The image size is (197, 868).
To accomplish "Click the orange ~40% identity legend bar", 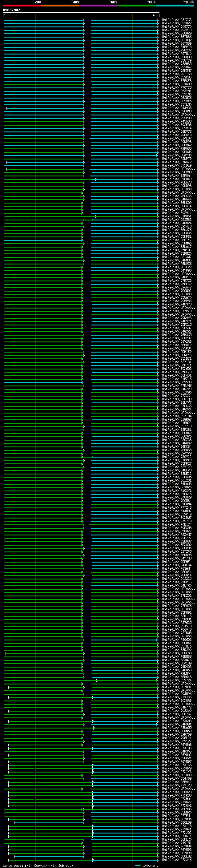I will click(x=60, y=6).
